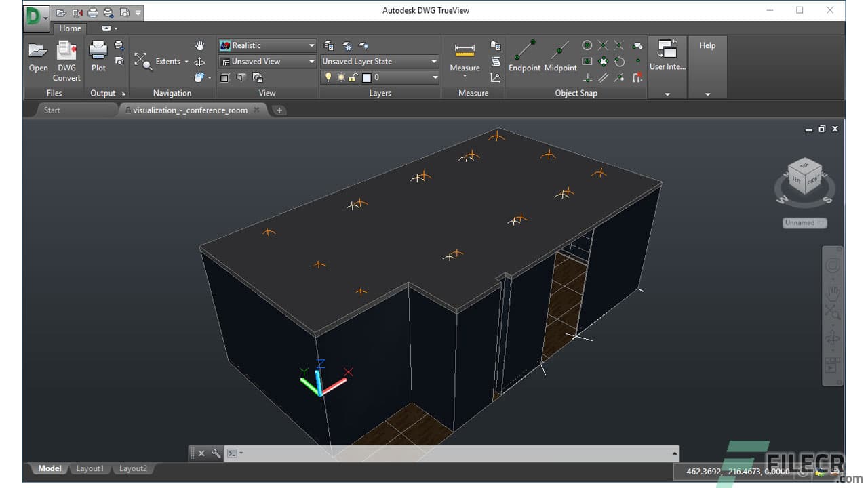The image size is (868, 488).
Task: Toggle the layer on/off light bulb
Action: click(x=328, y=77)
